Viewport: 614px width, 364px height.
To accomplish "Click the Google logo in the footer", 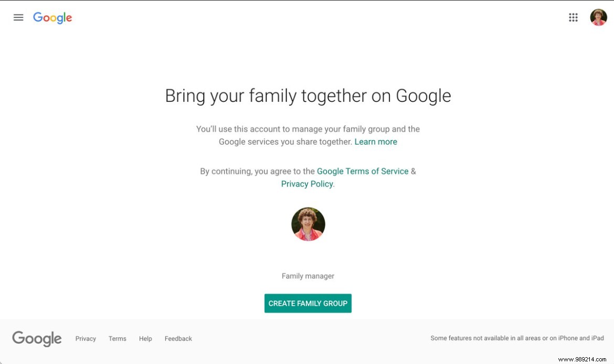I will [x=36, y=339].
